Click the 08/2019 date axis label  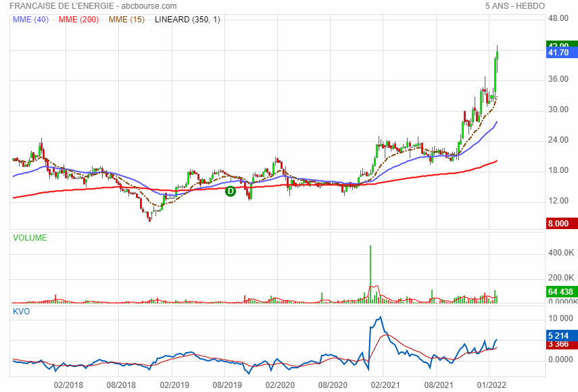coord(227,385)
